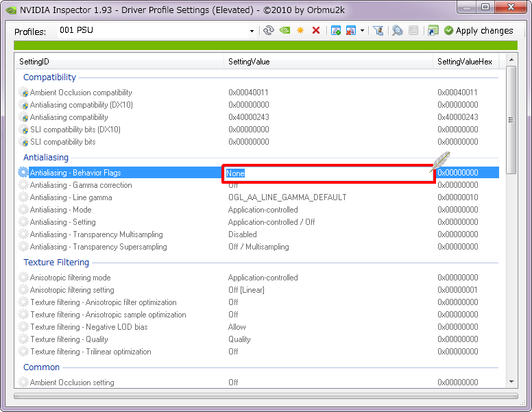Screen dimensions: 532x412
Task: Click the gear icon of Antialiasing - Mode
Action: [x=23, y=210]
